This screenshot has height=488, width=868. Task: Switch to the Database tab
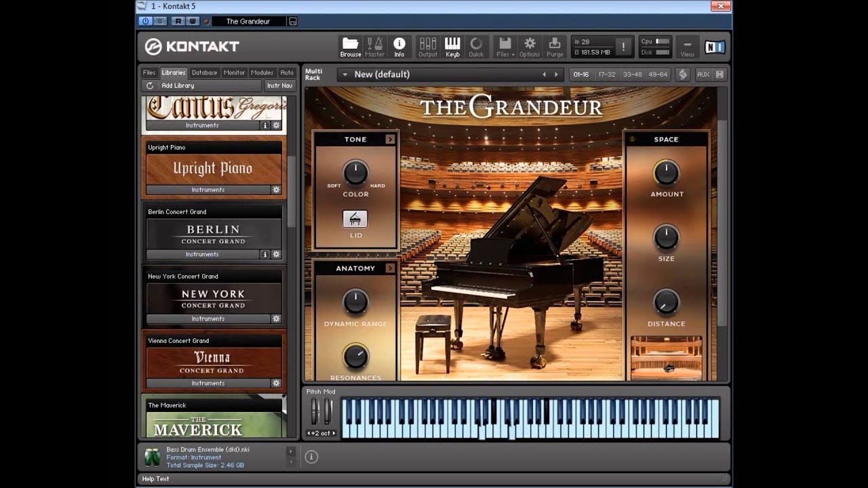[x=204, y=73]
